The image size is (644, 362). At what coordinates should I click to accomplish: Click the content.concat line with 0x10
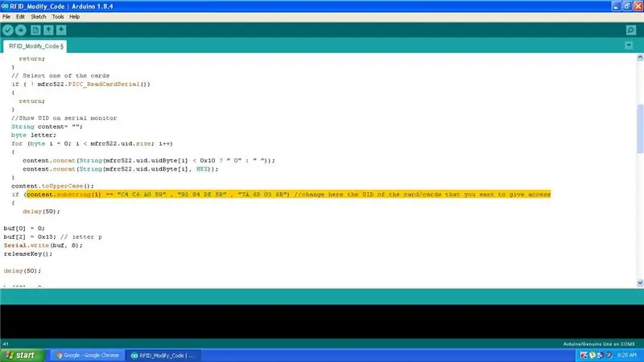(x=149, y=160)
